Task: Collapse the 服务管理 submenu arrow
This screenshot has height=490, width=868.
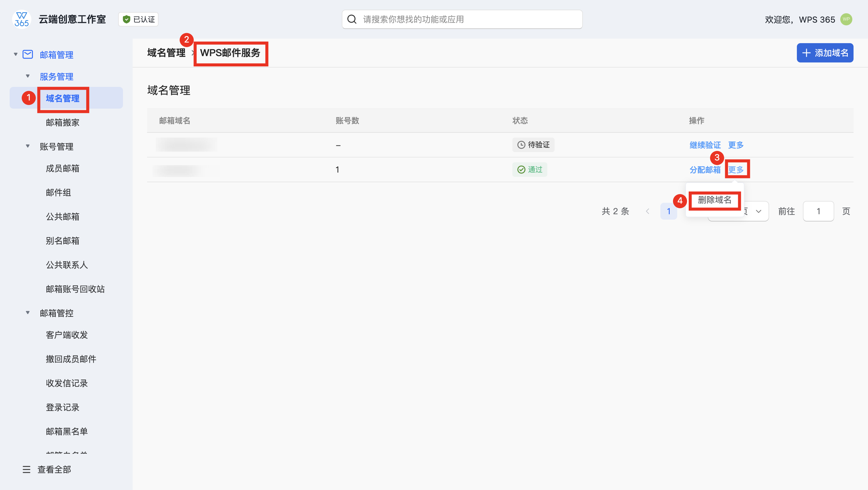Action: (x=28, y=76)
